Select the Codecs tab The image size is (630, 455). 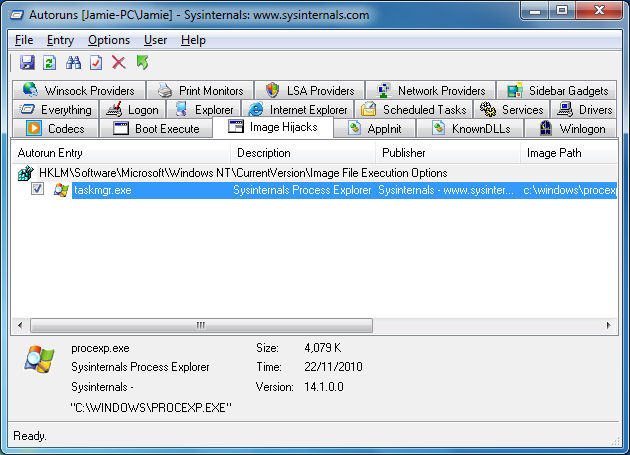pyautogui.click(x=55, y=129)
